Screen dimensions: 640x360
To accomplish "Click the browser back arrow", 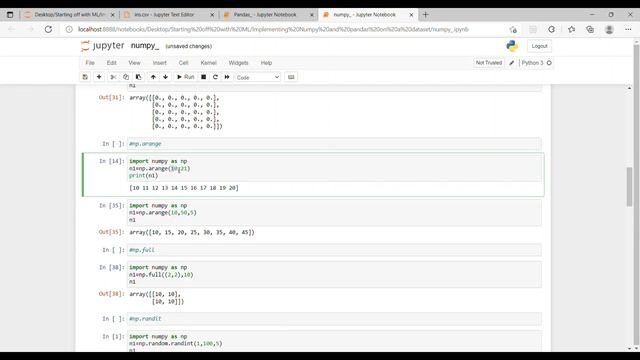I will [12, 29].
